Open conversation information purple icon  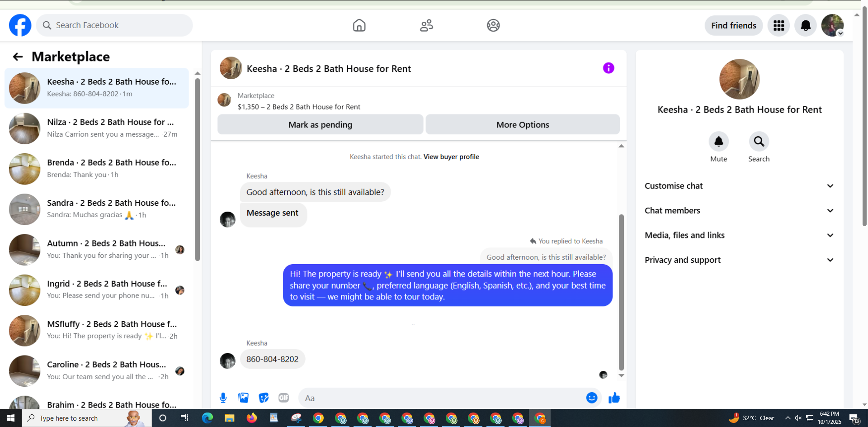(x=609, y=68)
